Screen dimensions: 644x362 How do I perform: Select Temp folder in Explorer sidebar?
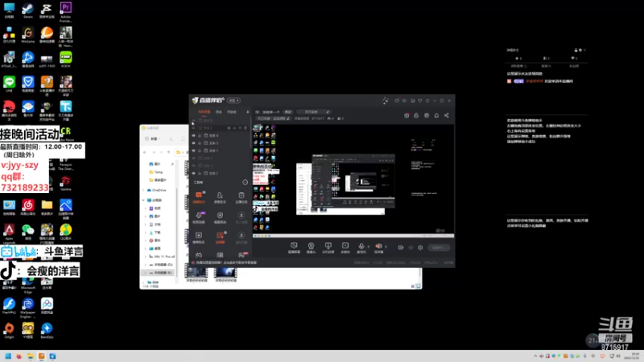pyautogui.click(x=156, y=172)
